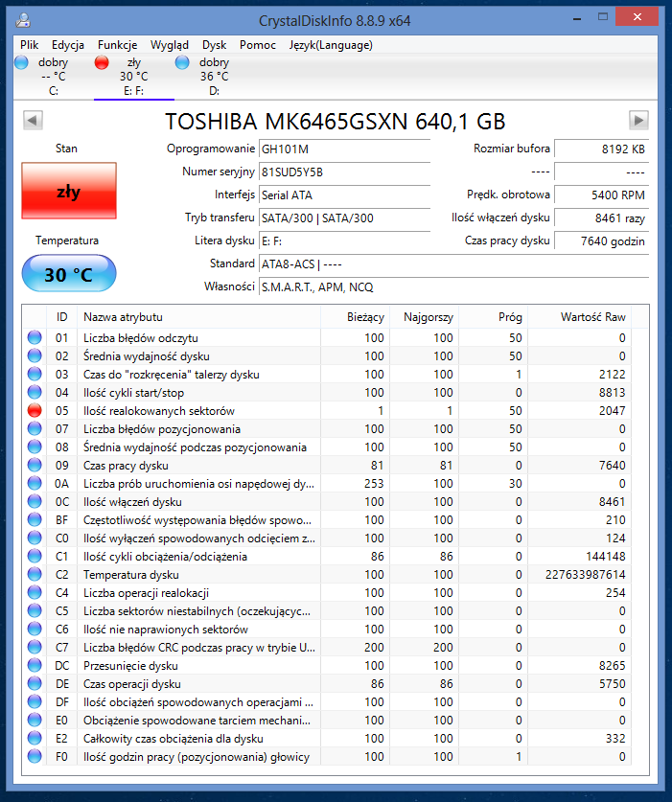This screenshot has width=672, height=802.
Task: Click the Nazwa atrybutu column header
Action: 198,317
